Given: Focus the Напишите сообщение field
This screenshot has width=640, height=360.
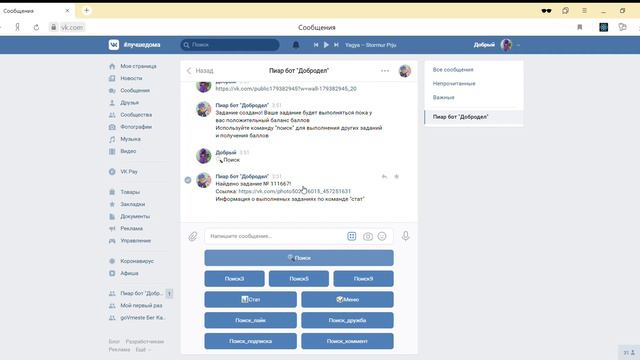Looking at the screenshot, I should pyautogui.click(x=275, y=236).
